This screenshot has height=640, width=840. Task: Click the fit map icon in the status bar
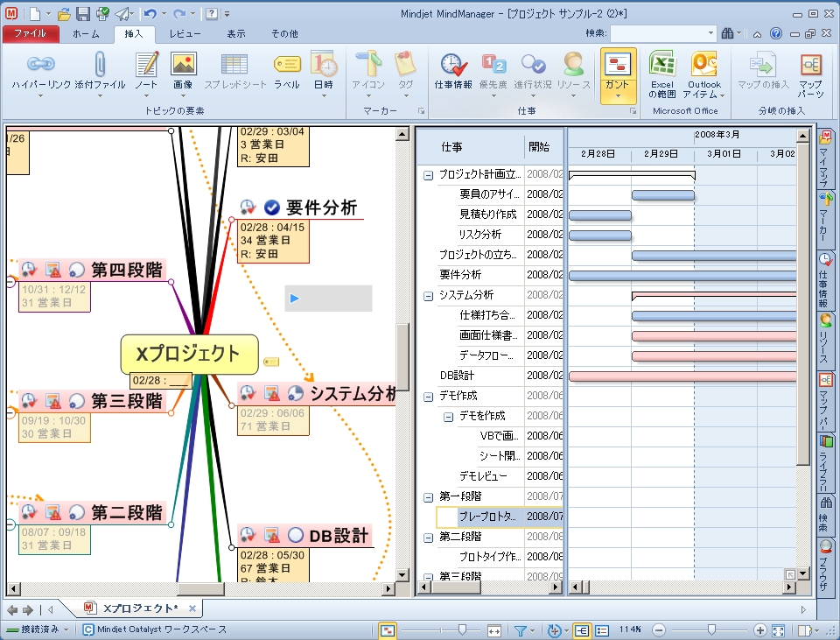pyautogui.click(x=779, y=630)
